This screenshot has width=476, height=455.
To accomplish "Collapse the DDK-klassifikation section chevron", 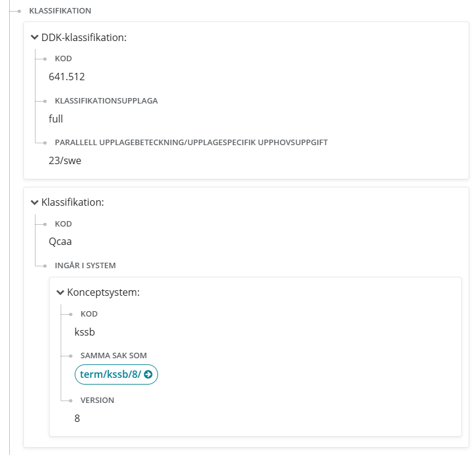I will tap(34, 37).
